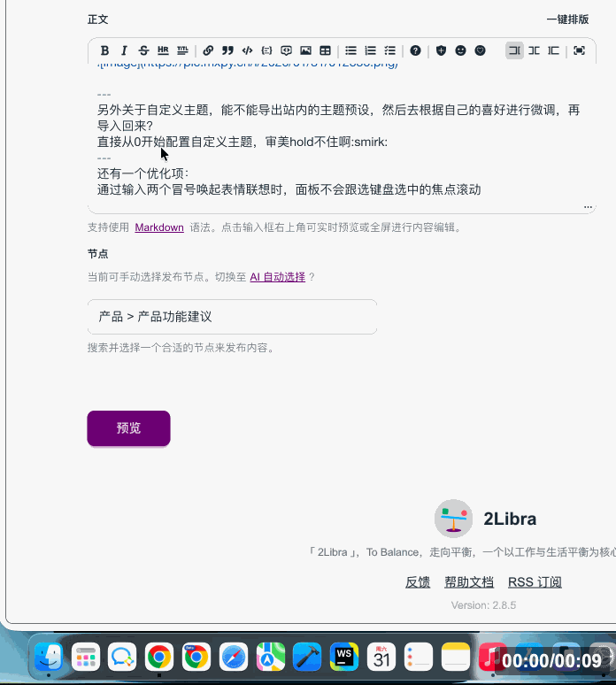The width and height of the screenshot is (616, 685).
Task: Toggle bold formatting in the editor toolbar
Action: [x=104, y=51]
